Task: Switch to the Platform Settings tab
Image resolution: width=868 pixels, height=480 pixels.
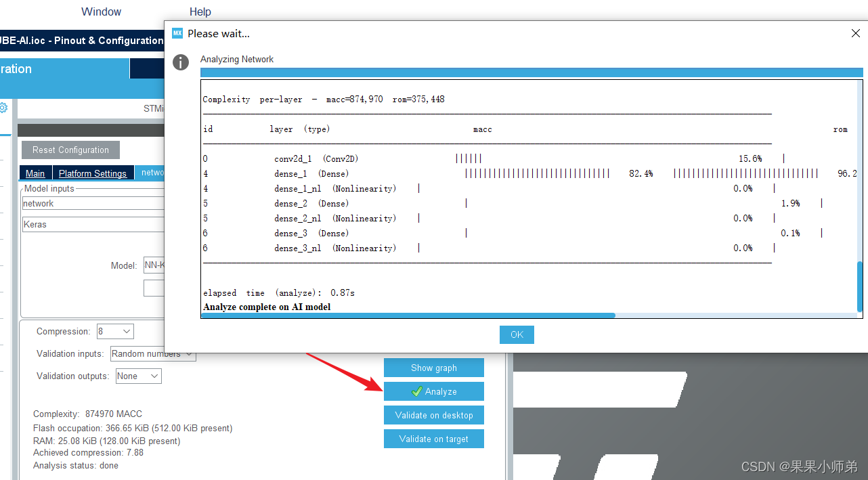Action: 93,173
